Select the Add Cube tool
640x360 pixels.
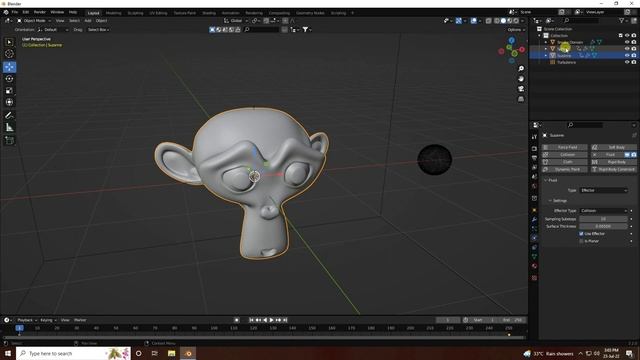(9, 140)
